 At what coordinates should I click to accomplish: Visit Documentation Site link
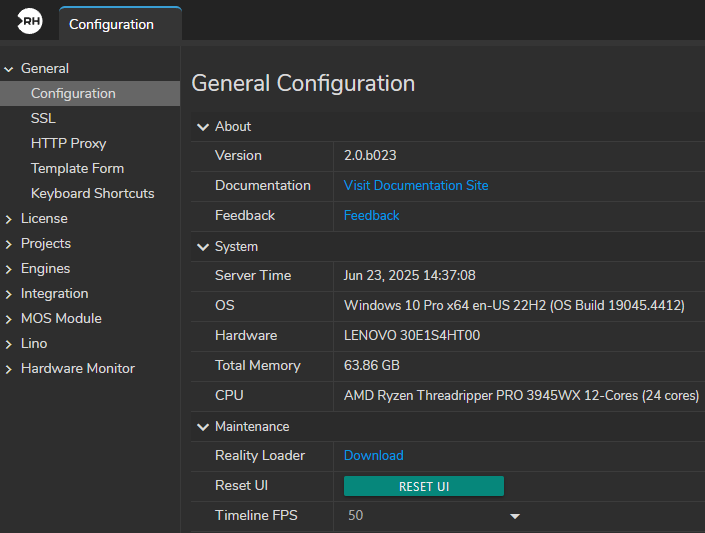(416, 185)
